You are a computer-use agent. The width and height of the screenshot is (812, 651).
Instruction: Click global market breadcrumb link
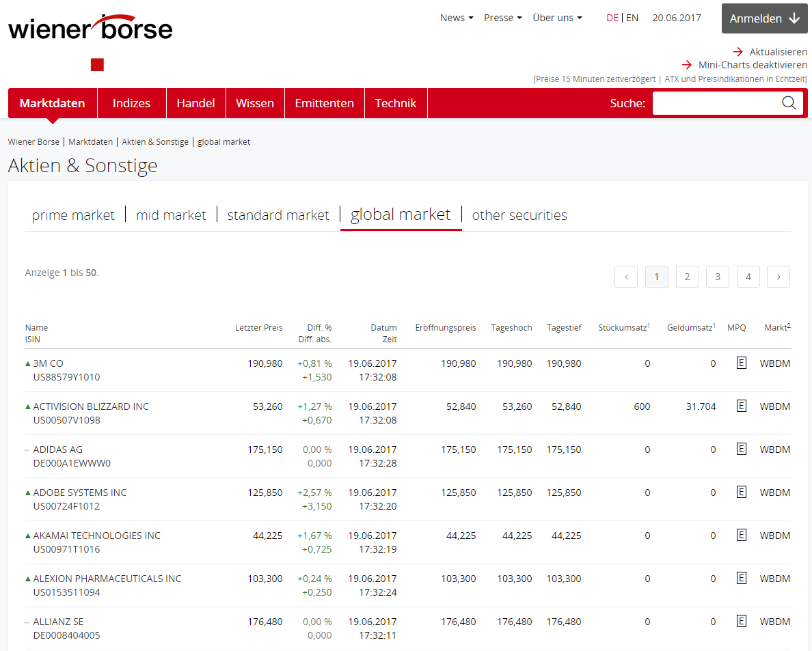point(224,142)
